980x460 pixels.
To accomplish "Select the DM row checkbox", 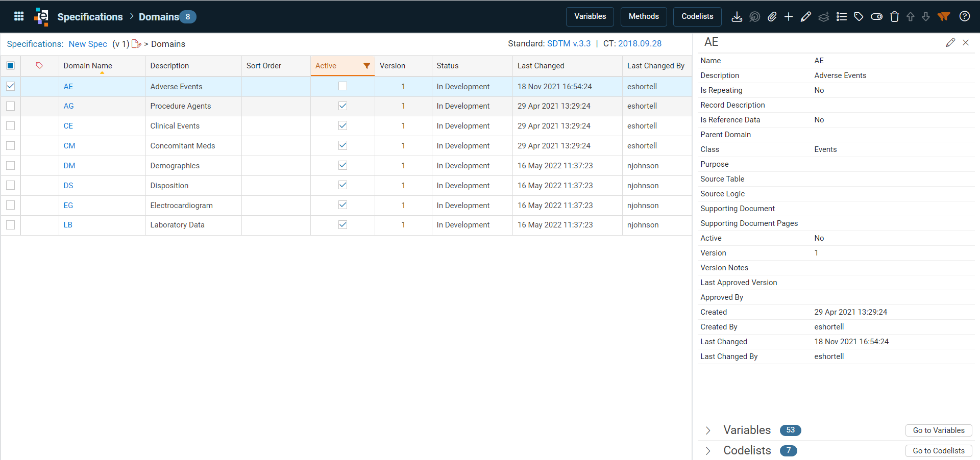I will coord(10,165).
